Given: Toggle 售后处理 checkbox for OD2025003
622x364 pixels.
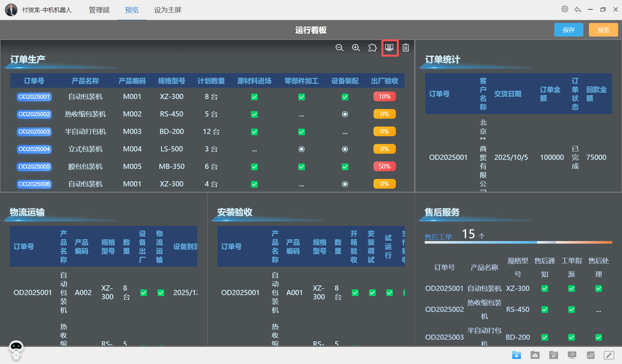Looking at the screenshot, I should tap(598, 337).
